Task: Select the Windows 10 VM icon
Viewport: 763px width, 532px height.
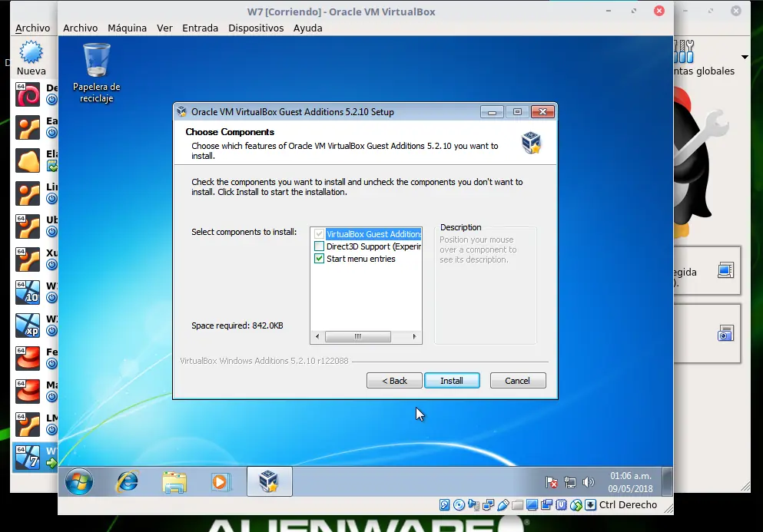Action: (x=28, y=292)
